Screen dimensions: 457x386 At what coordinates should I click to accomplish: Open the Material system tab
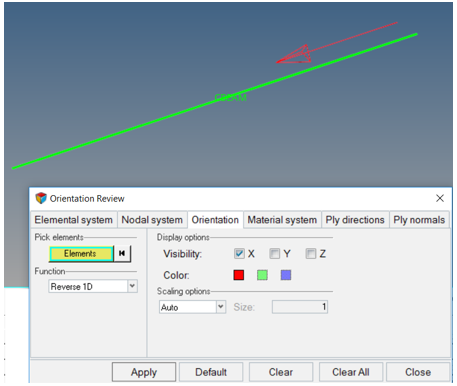(x=282, y=220)
